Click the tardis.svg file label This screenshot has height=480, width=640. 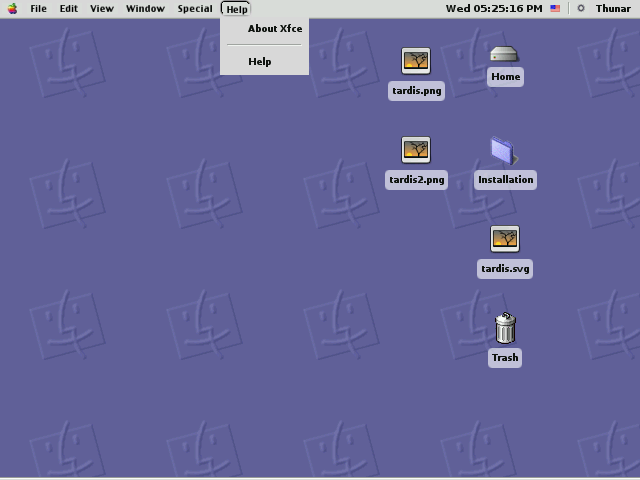[505, 269]
